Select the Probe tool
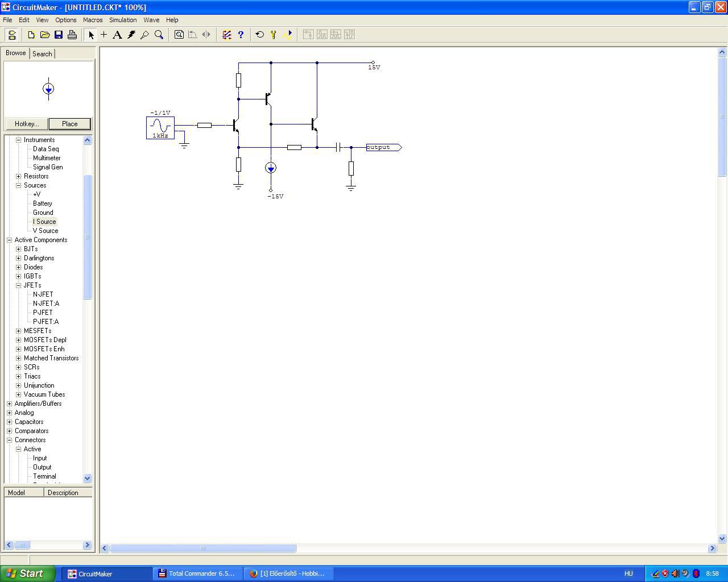 [145, 35]
